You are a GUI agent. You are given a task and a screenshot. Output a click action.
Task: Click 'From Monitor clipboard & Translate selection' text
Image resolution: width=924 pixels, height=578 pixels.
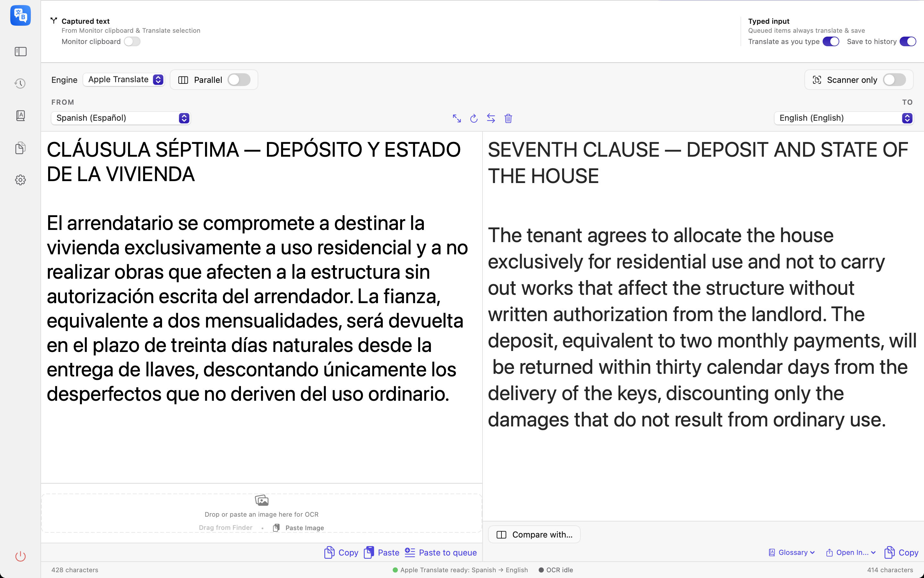coord(131,31)
